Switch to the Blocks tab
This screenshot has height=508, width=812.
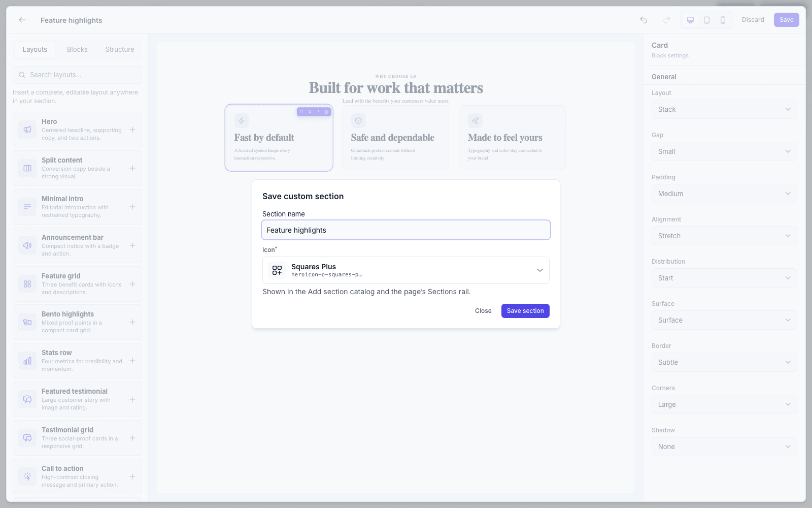tap(77, 49)
